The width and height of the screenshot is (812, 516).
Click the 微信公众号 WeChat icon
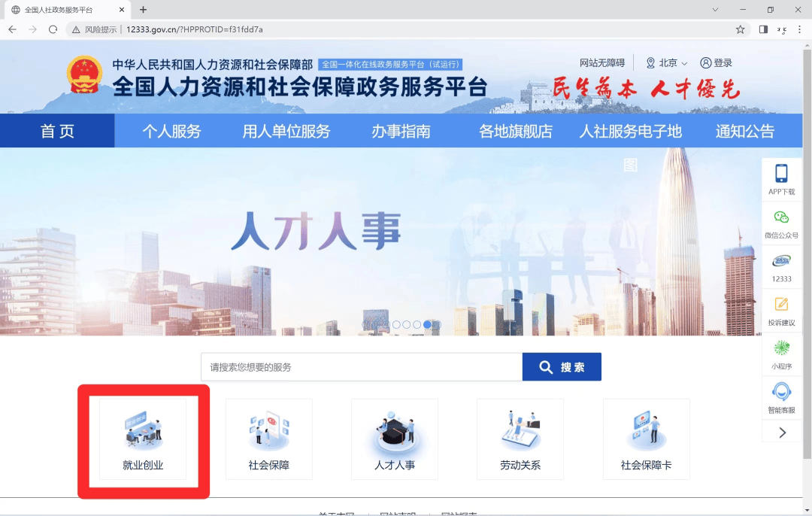tap(781, 223)
